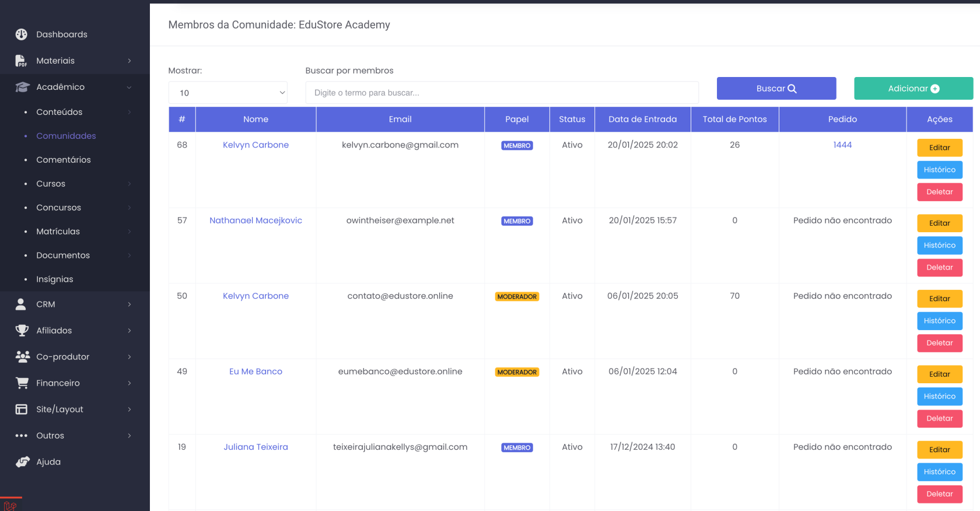This screenshot has width=980, height=511.
Task: Click the Dashboards icon in sidebar
Action: pos(22,34)
